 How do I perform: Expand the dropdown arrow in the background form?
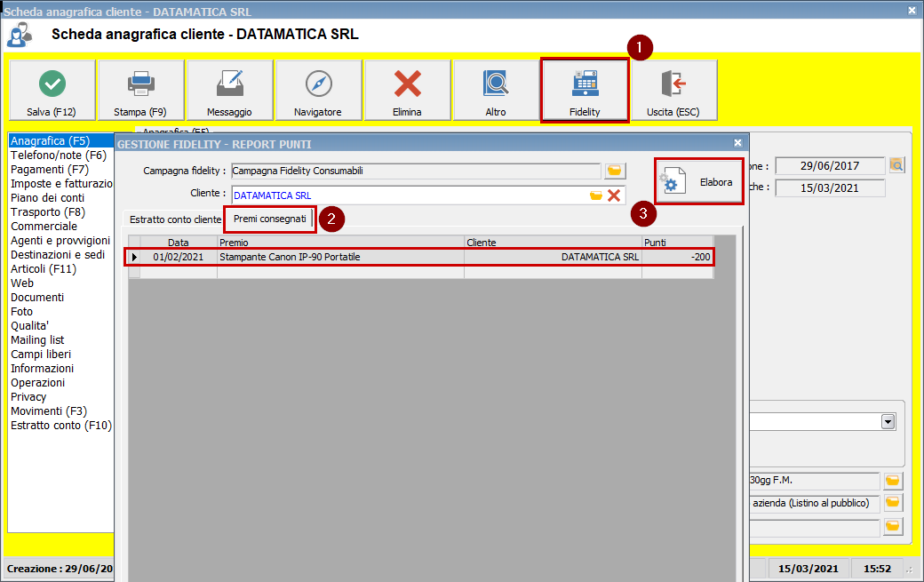click(x=888, y=422)
